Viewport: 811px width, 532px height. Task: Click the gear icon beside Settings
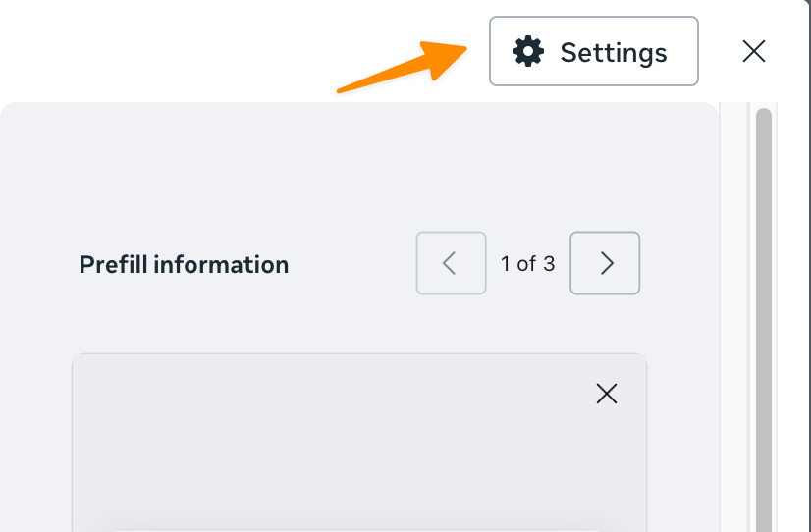[528, 51]
